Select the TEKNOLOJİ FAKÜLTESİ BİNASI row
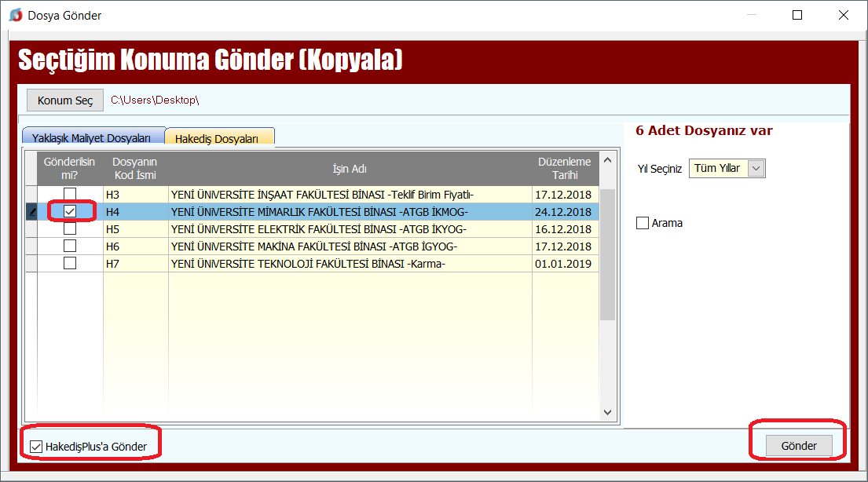This screenshot has height=482, width=868. (350, 264)
